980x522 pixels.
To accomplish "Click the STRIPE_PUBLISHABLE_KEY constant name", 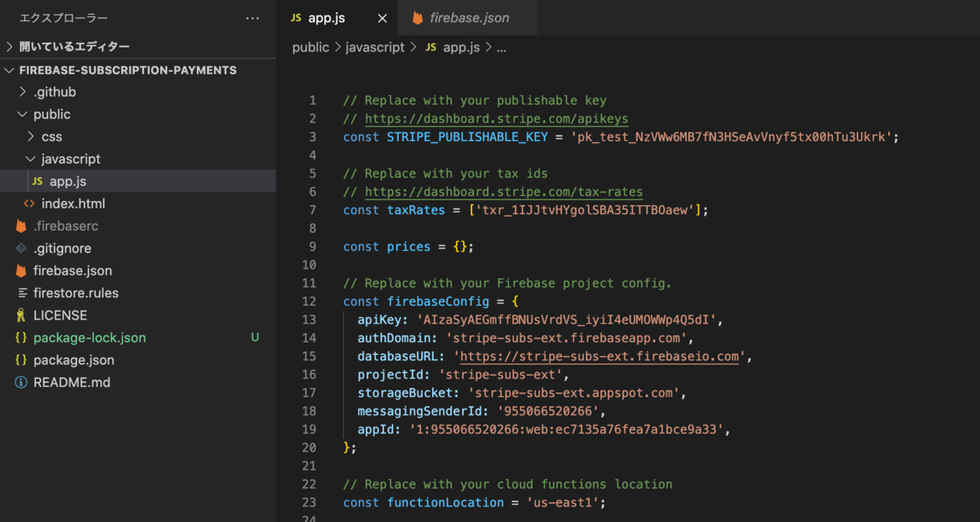I will (467, 137).
